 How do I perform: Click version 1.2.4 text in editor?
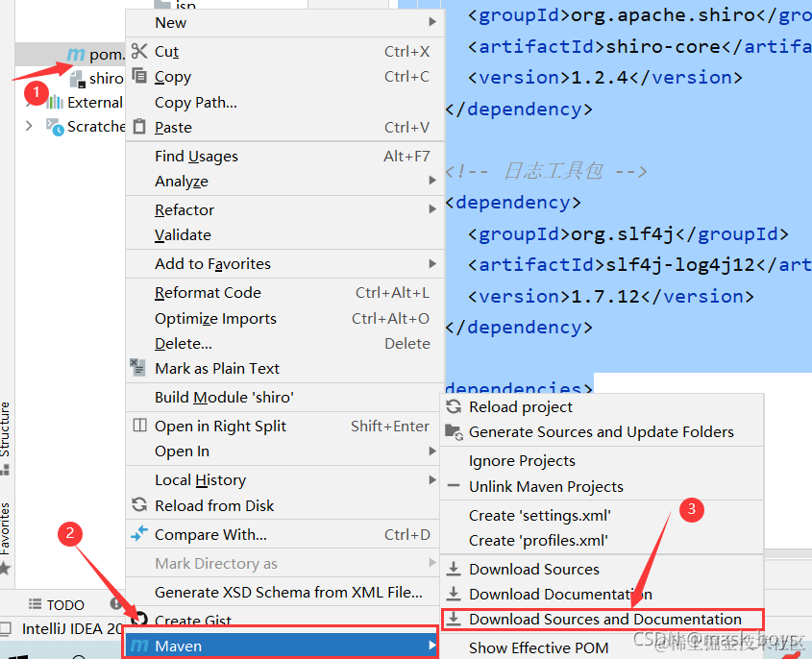(600, 78)
